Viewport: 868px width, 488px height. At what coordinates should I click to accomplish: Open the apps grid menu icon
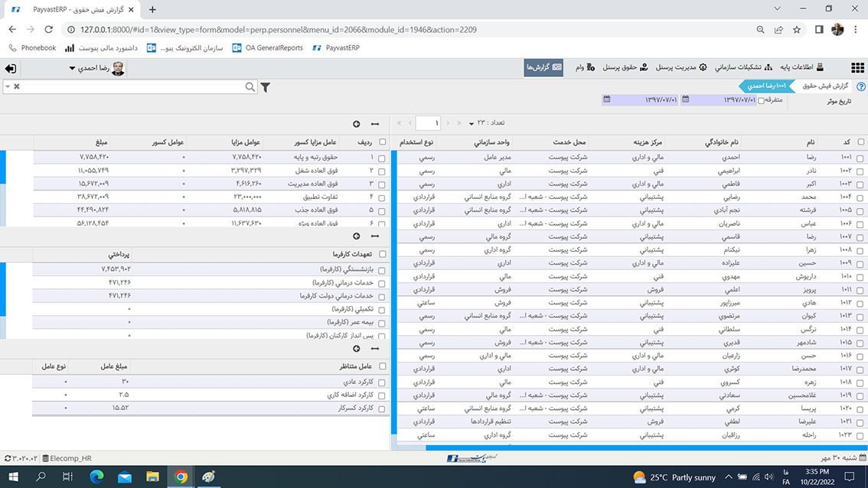[857, 67]
